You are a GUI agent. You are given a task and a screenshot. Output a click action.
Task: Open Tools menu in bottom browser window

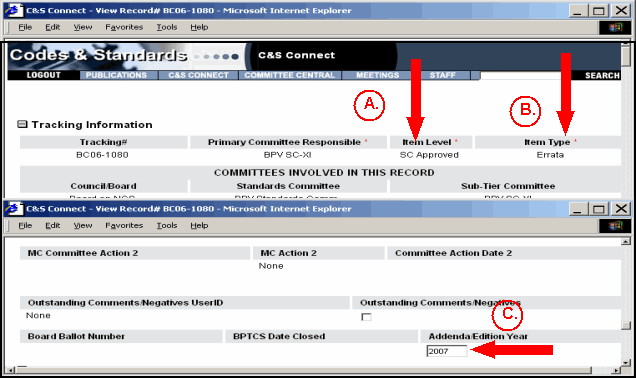(x=167, y=226)
